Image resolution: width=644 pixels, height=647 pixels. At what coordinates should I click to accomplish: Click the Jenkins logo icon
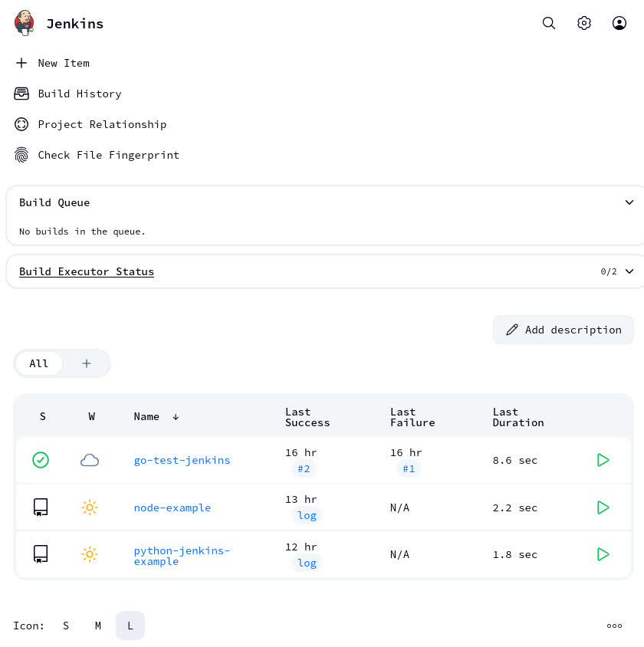click(25, 23)
